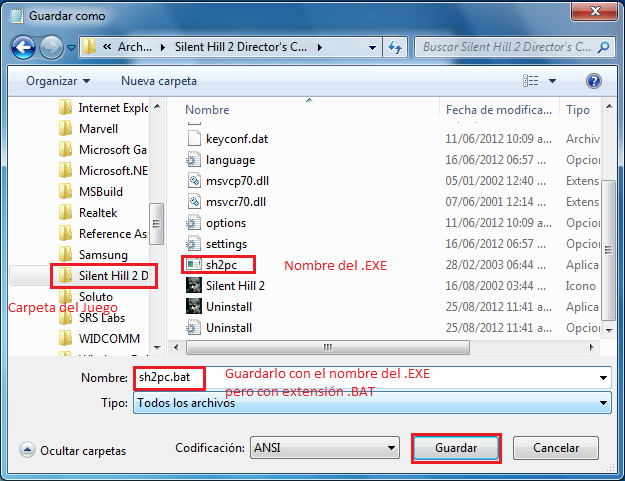Select the Marvell folder
The height and width of the screenshot is (481, 625).
(x=88, y=129)
